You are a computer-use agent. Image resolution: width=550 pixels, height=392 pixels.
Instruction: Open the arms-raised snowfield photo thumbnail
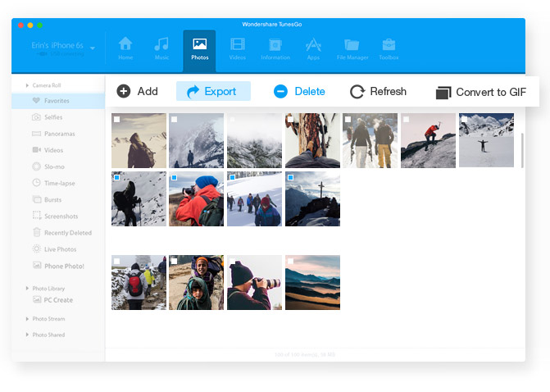pyautogui.click(x=486, y=140)
